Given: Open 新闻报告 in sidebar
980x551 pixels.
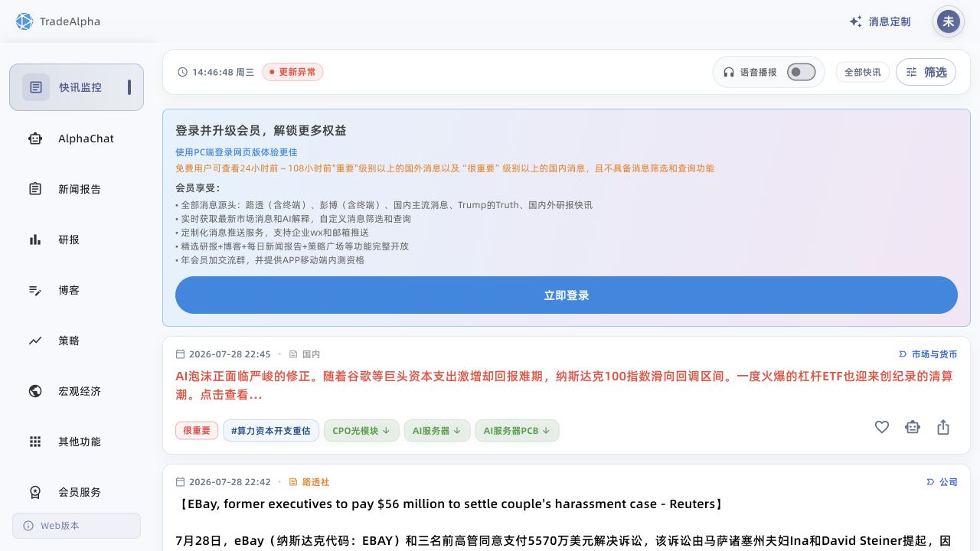Looking at the screenshot, I should 77,189.
